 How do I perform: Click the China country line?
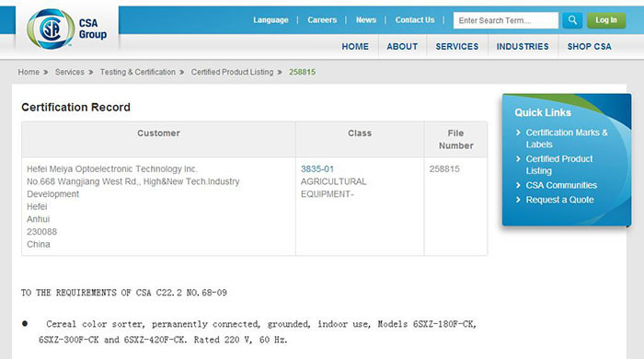[x=39, y=245]
